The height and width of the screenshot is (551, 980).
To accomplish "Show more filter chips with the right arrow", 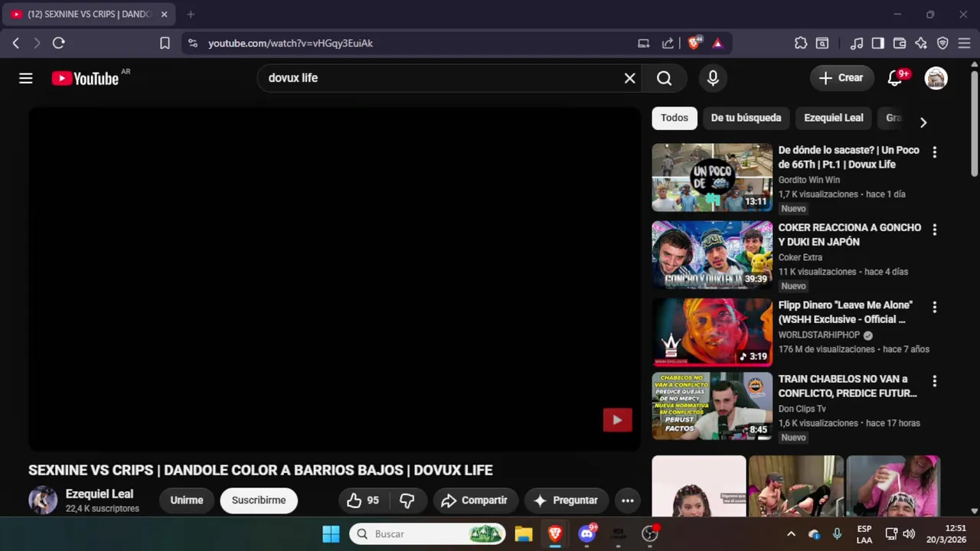I will pos(923,122).
